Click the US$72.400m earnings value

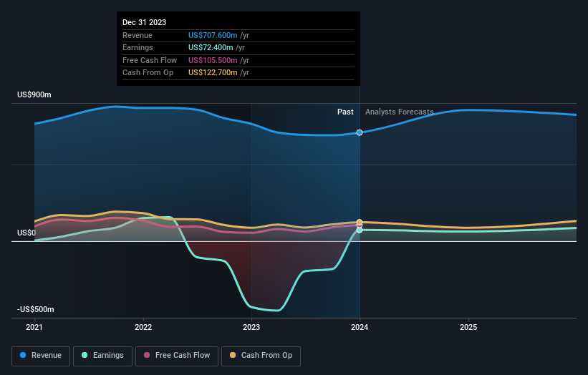(211, 47)
